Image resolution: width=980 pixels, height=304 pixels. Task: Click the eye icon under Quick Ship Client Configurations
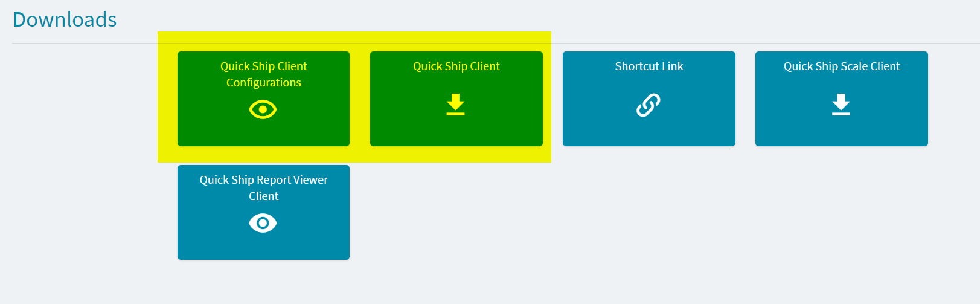(263, 109)
